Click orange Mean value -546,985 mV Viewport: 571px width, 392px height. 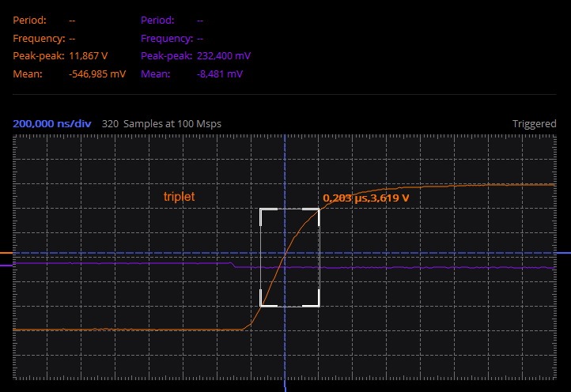coord(97,73)
